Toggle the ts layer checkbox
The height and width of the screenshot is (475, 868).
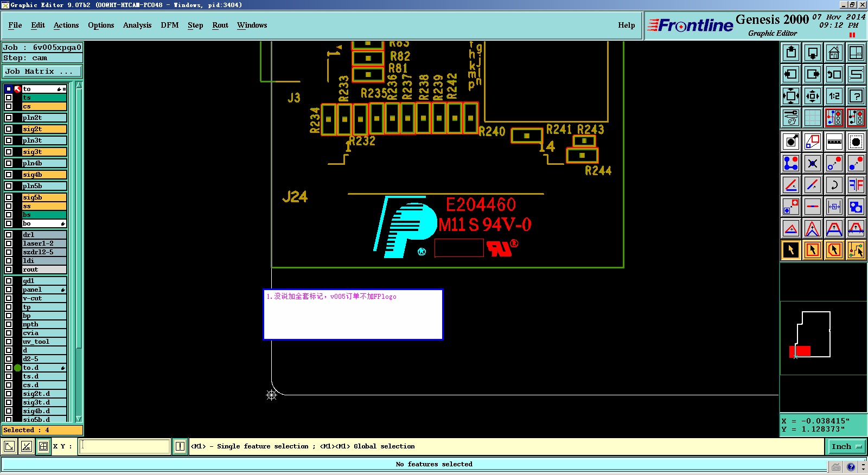click(x=9, y=98)
